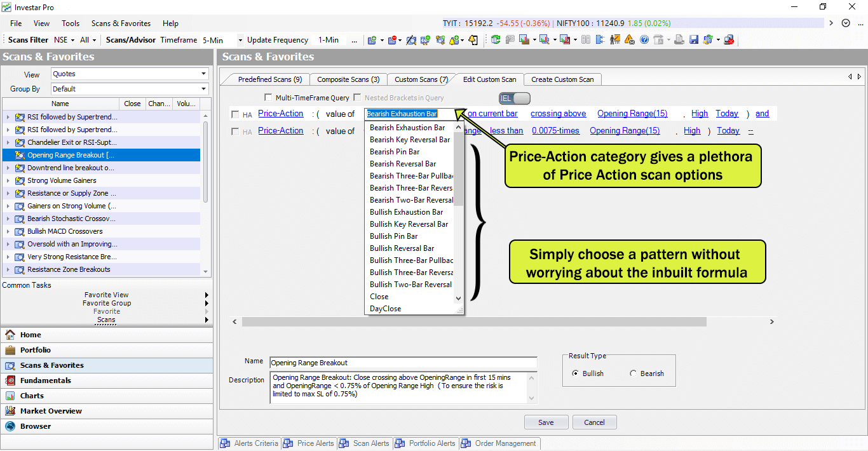This screenshot has width=868, height=451.
Task: Go to Charts in navigation panel
Action: 32,396
